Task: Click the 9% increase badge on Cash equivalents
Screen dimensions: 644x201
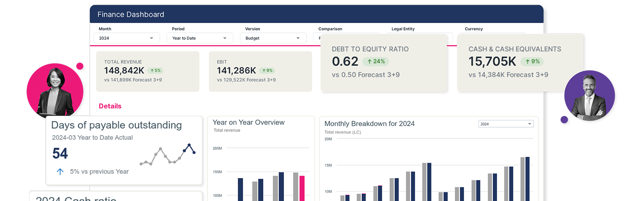Action: coord(532,62)
